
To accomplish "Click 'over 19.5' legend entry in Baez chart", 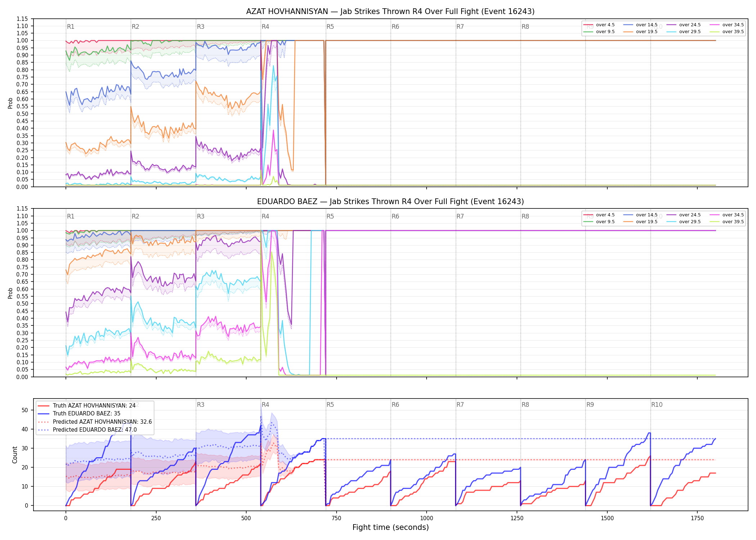I will pos(640,222).
